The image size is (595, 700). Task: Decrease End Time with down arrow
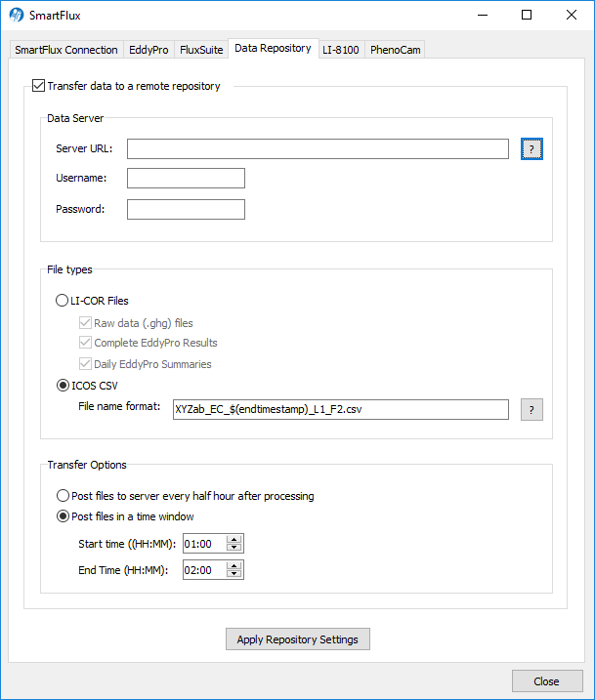tap(234, 574)
